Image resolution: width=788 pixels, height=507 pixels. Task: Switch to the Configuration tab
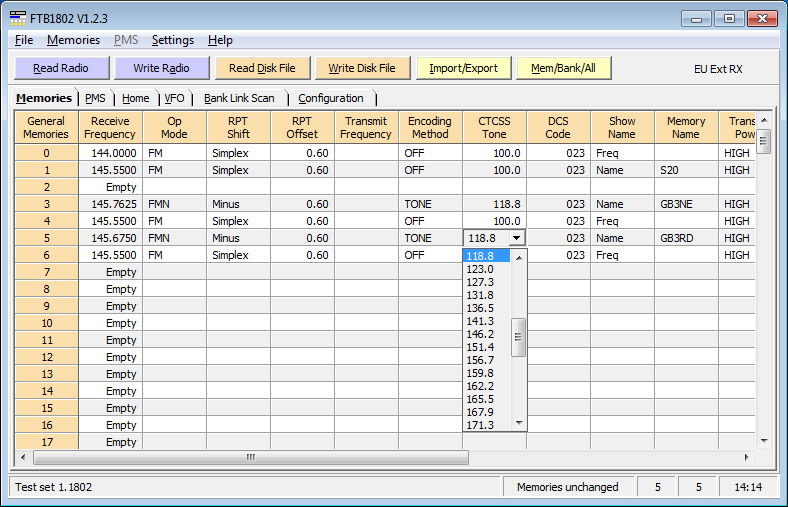(331, 98)
